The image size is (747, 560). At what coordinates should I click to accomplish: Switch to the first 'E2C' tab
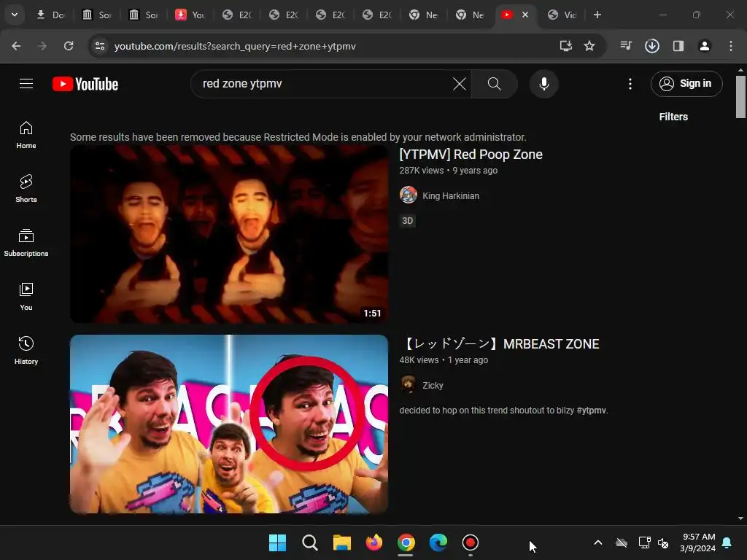pos(237,15)
